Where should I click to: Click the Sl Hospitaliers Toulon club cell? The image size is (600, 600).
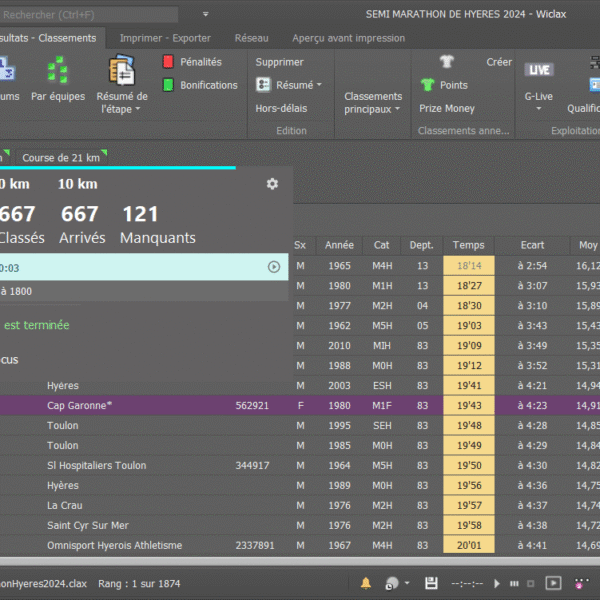point(96,465)
